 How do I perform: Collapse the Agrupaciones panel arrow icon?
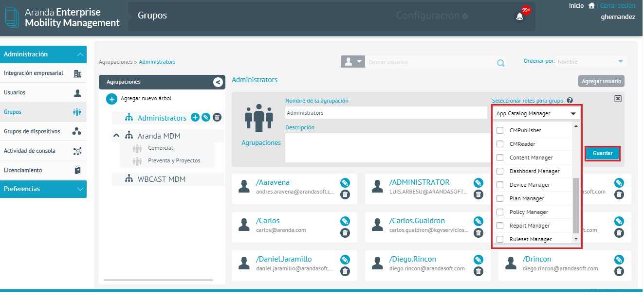(x=218, y=82)
